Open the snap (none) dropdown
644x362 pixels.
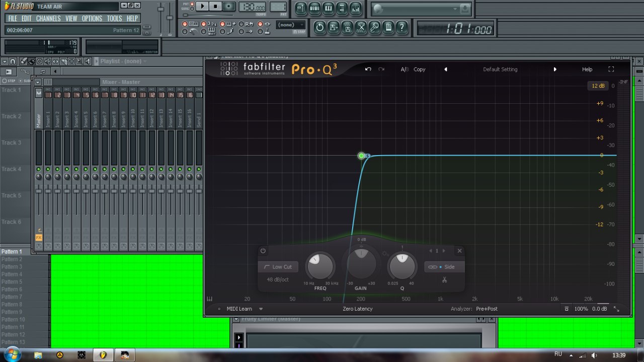(x=291, y=25)
